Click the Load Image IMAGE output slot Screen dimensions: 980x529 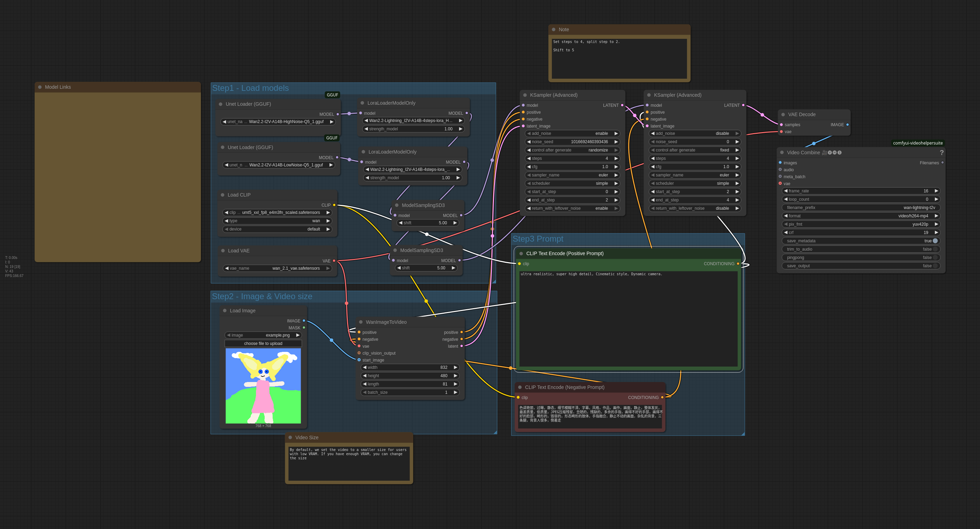tap(303, 321)
